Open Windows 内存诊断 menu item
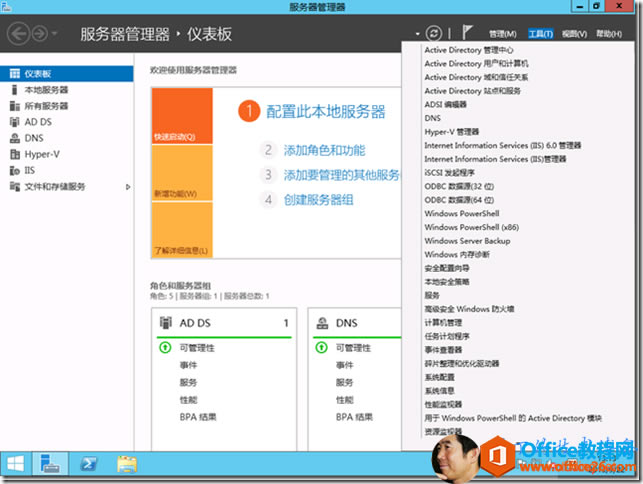This screenshot has height=484, width=643. (x=457, y=254)
